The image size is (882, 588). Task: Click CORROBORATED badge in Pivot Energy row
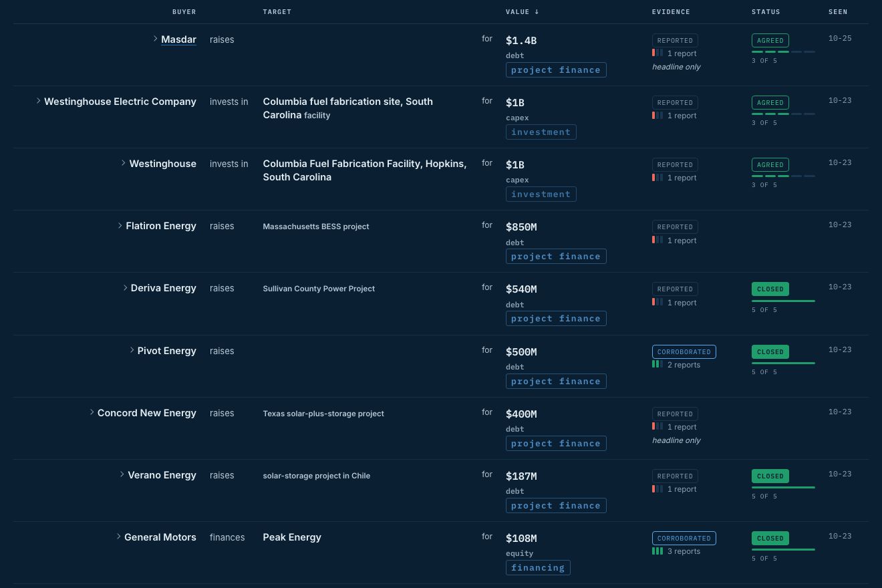(684, 352)
